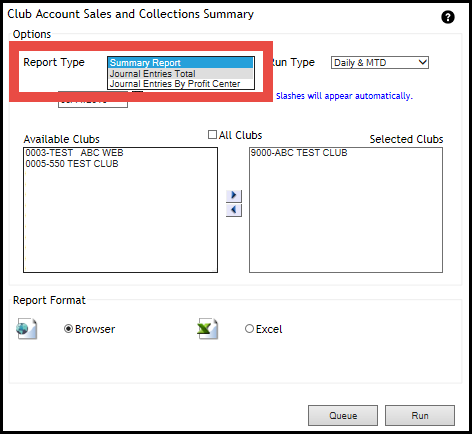
Task: Click the Excel spreadsheet icon
Action: (x=207, y=329)
